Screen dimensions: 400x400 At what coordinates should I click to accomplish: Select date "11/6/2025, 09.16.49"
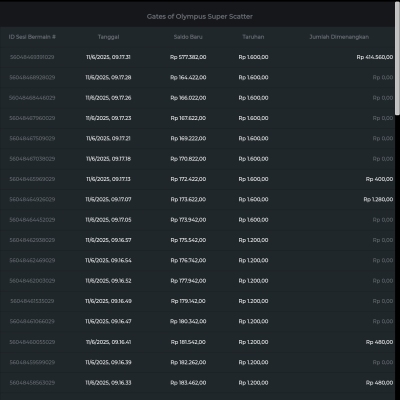point(108,301)
